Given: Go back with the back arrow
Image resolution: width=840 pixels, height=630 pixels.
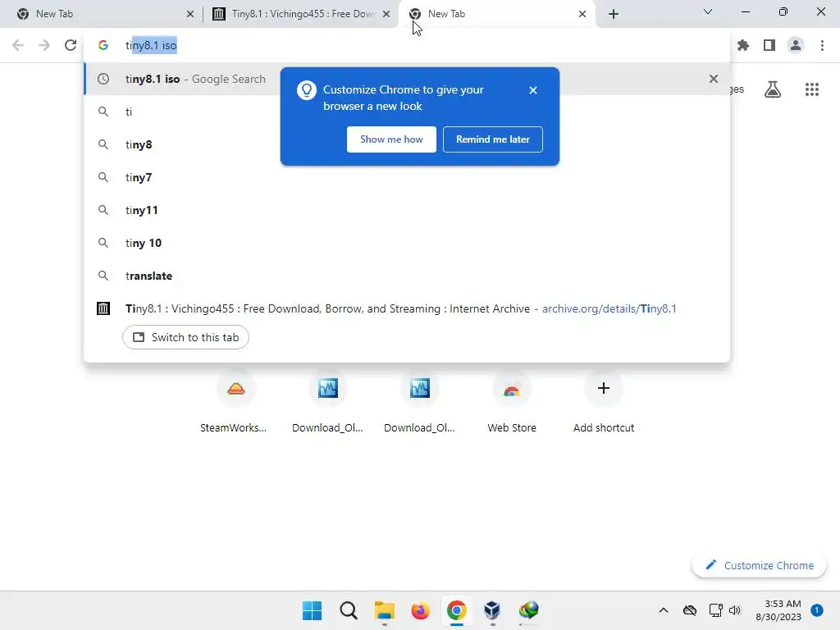Looking at the screenshot, I should coord(18,45).
